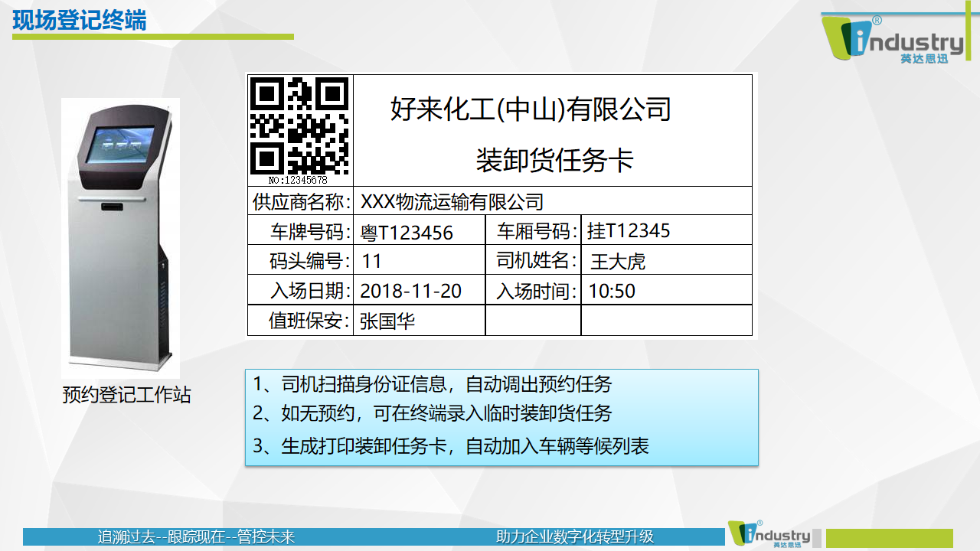The height and width of the screenshot is (551, 980).
Task: Click the slide title 现场登记终端
Action: (x=80, y=21)
